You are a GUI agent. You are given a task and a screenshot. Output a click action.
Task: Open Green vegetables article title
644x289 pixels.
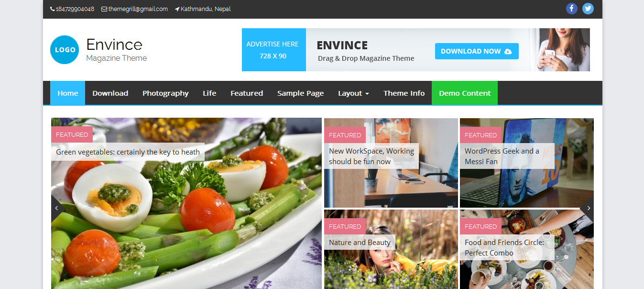click(x=128, y=152)
